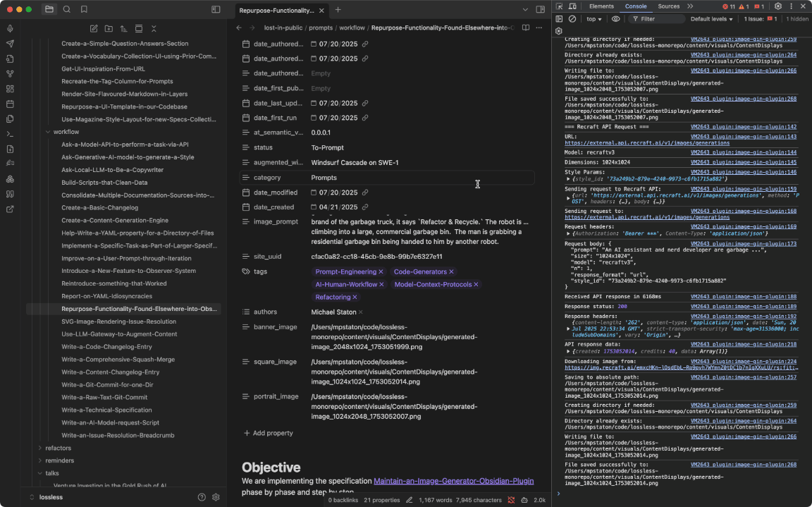The height and width of the screenshot is (507, 812).
Task: Click the status property value To-Prompt
Action: (x=327, y=147)
